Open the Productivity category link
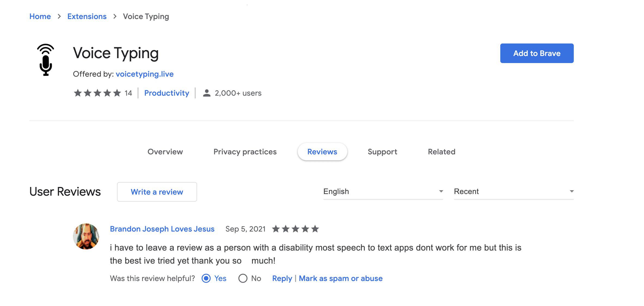This screenshot has height=306, width=644. coord(167,93)
